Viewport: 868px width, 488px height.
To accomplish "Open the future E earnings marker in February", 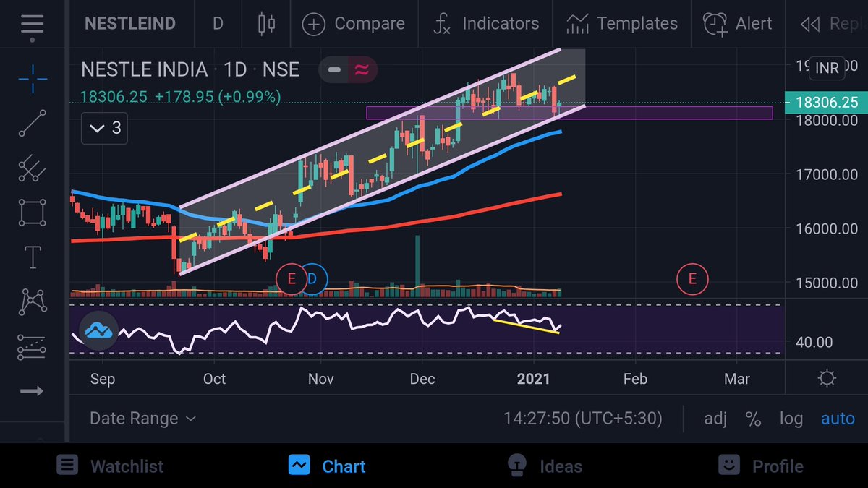I will [692, 278].
